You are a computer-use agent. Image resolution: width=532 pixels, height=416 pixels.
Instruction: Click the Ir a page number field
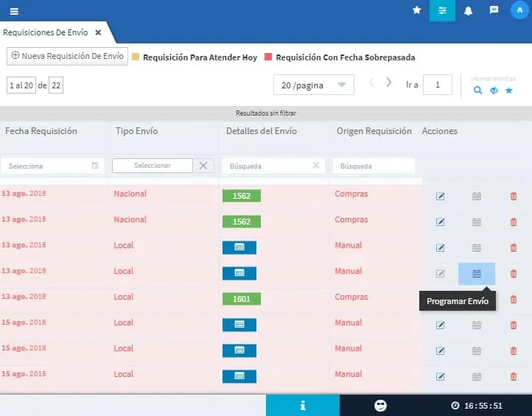(438, 85)
